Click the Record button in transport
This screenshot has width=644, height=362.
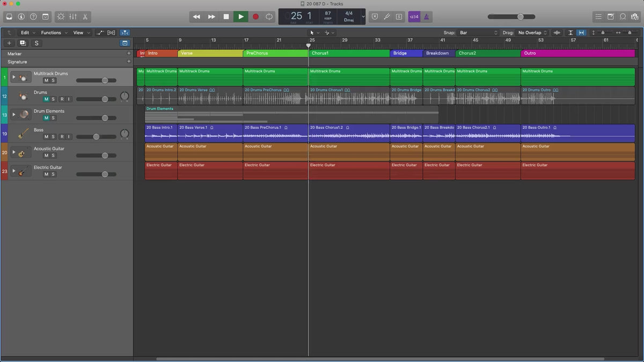point(255,17)
